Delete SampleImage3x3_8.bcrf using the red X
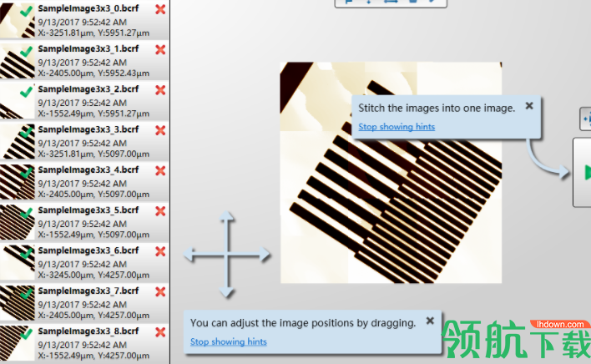The height and width of the screenshot is (364, 591). (160, 332)
